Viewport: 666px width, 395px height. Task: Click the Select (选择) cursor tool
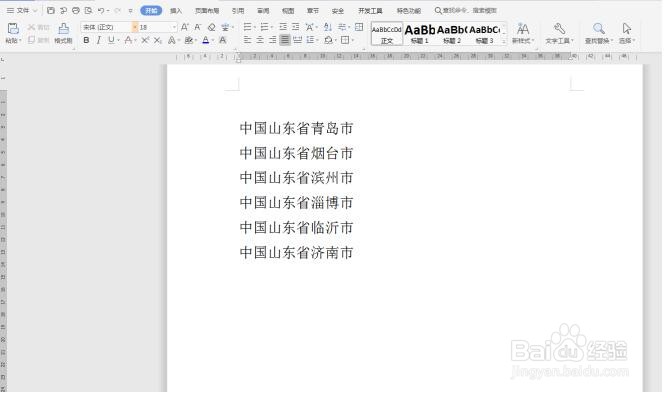(627, 33)
